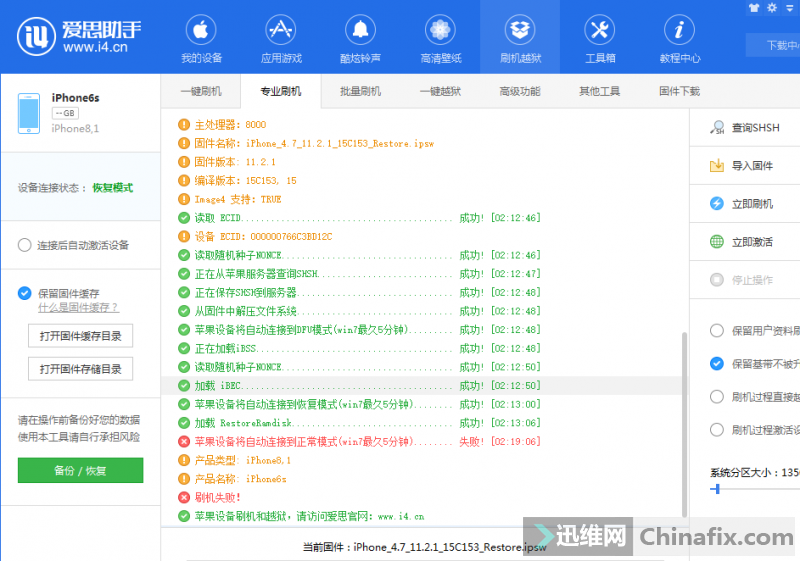
Task: Click 立即刷机 flash now lightning icon
Action: pyautogui.click(x=717, y=203)
